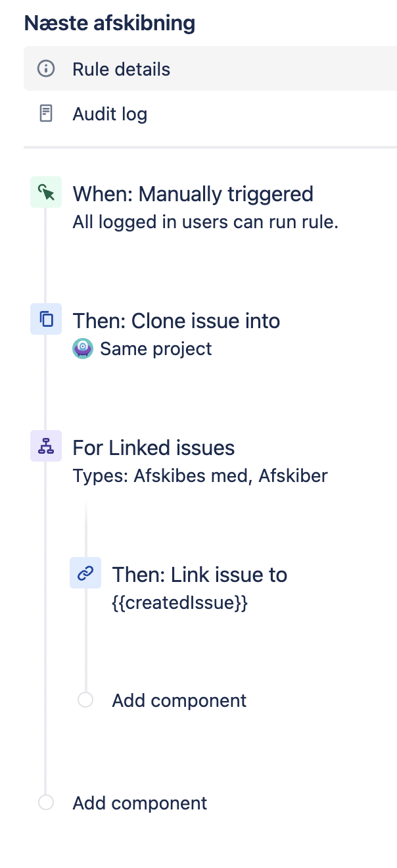Image resolution: width=397 pixels, height=868 pixels.
Task: Click the bottom-most Add component link
Action: [x=140, y=803]
